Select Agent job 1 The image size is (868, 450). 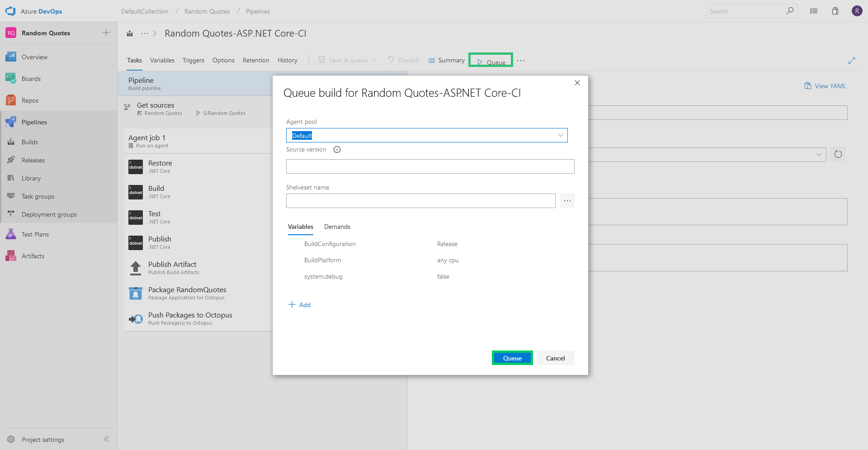(198, 141)
